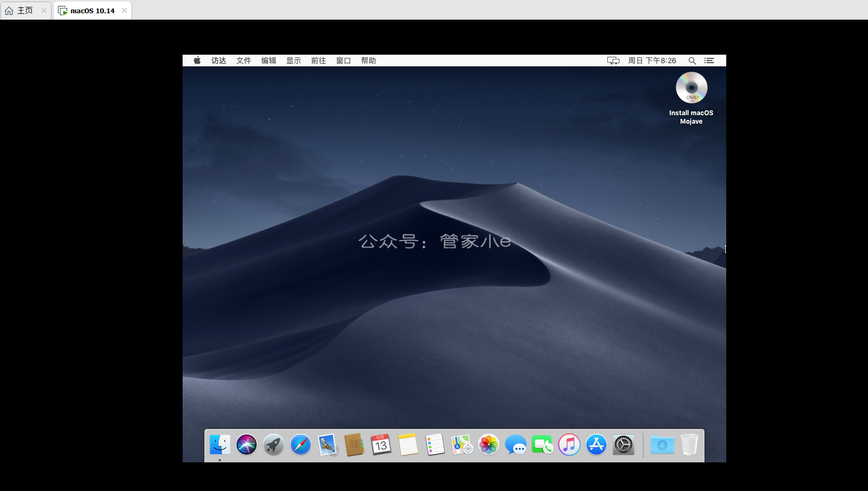Launch Siri from the Dock
868x491 pixels.
(246, 445)
